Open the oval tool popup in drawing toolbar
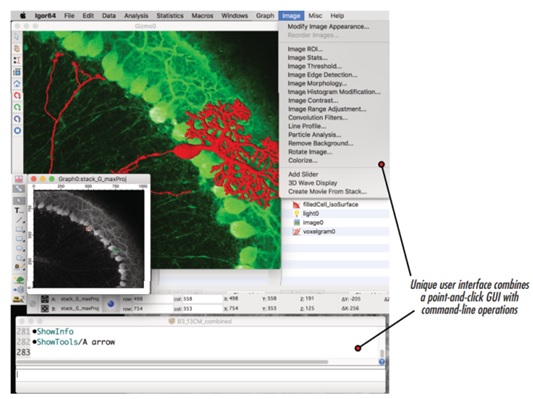The height and width of the screenshot is (399, 533). [19, 248]
